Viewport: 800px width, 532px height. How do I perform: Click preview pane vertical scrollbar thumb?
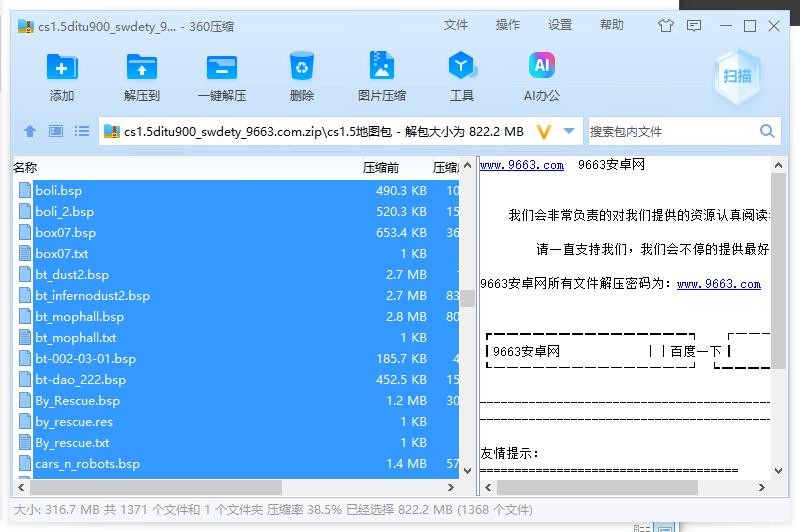click(x=778, y=270)
